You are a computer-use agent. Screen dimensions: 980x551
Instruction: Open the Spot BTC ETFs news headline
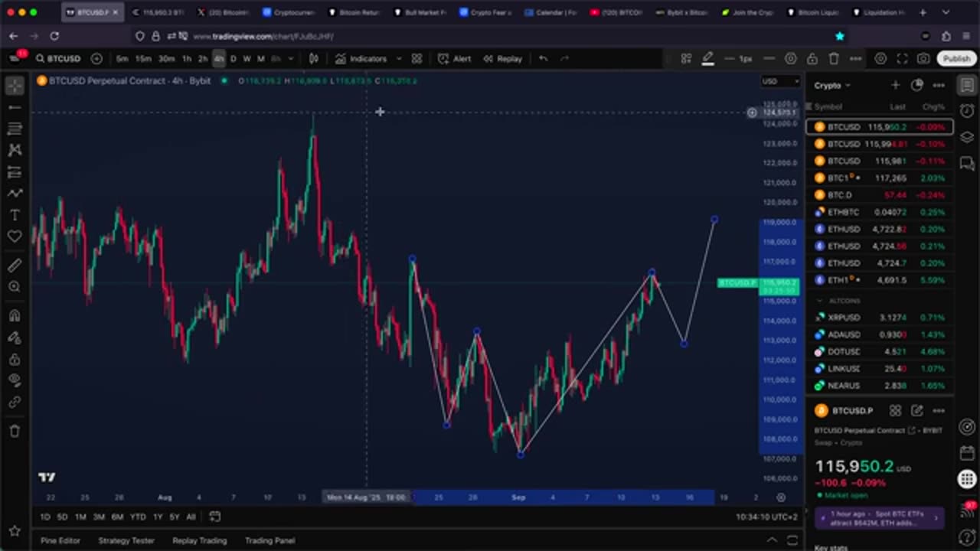tap(879, 518)
